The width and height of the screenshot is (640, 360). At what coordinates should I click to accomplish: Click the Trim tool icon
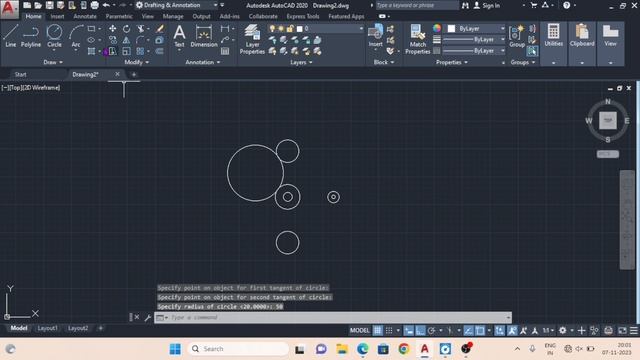point(141,29)
